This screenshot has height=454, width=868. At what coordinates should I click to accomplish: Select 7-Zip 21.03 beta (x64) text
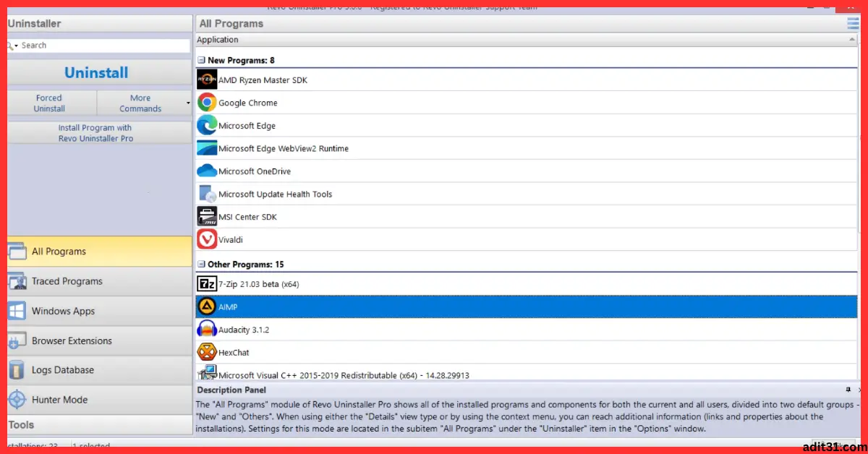tap(259, 284)
